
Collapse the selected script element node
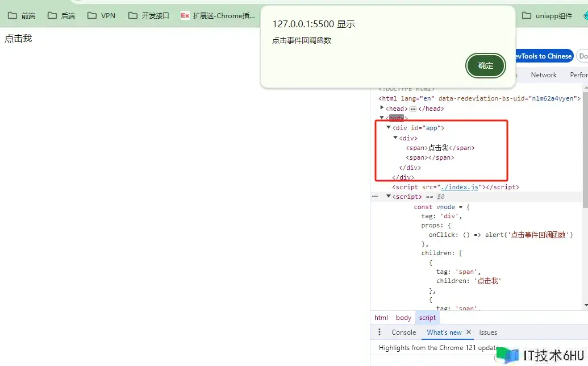[389, 196]
